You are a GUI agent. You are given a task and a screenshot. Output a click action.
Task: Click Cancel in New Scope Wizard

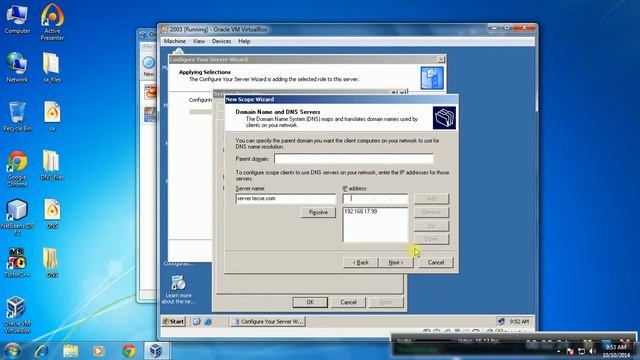[x=436, y=262]
